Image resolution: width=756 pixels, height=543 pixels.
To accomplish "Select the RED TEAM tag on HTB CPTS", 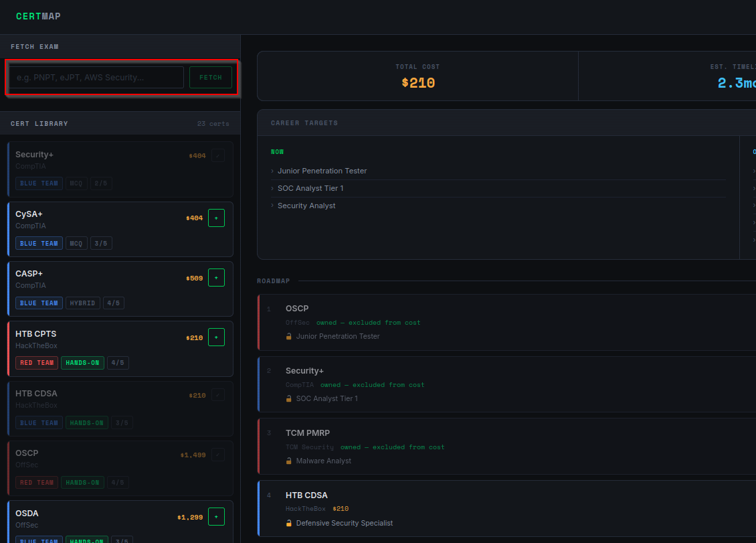I will 36,363.
